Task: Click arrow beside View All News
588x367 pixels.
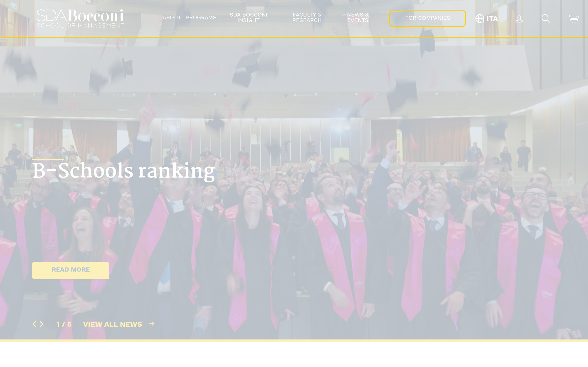Action: (152, 324)
